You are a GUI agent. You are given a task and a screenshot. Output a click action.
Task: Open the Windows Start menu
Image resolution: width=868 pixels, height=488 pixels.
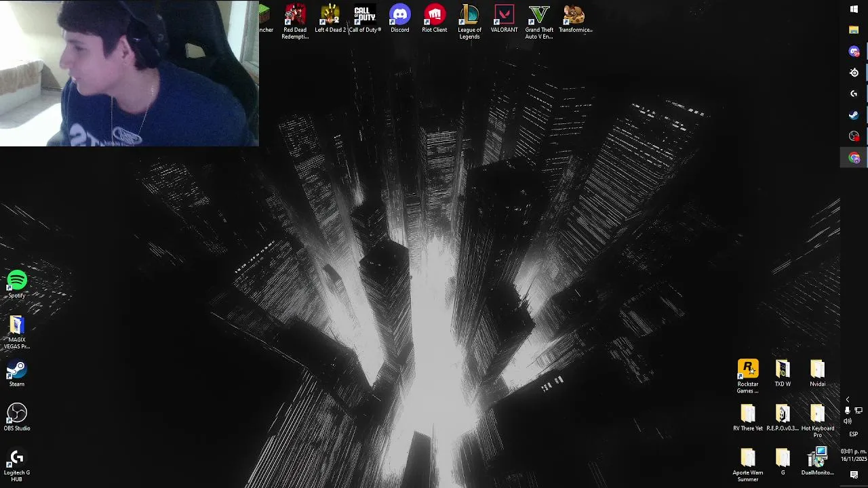[854, 9]
